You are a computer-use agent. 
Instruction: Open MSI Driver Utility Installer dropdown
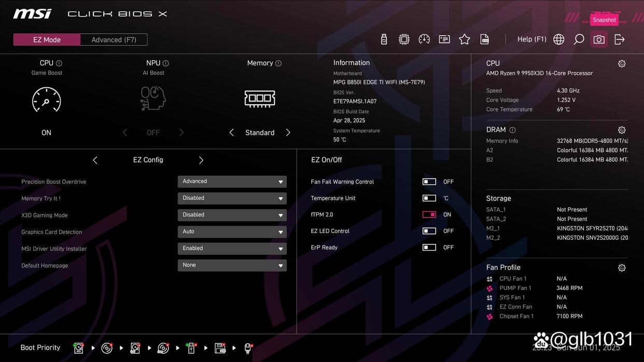pos(232,249)
